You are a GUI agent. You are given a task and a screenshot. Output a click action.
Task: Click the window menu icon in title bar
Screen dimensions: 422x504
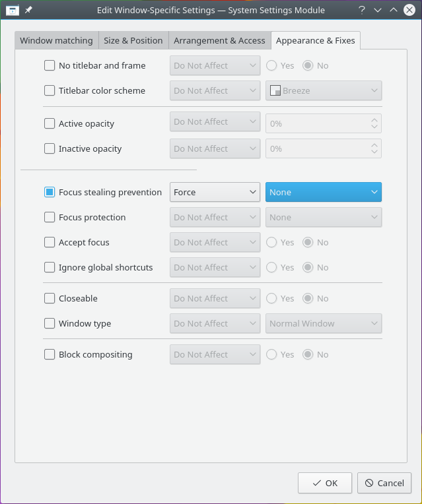12,11
